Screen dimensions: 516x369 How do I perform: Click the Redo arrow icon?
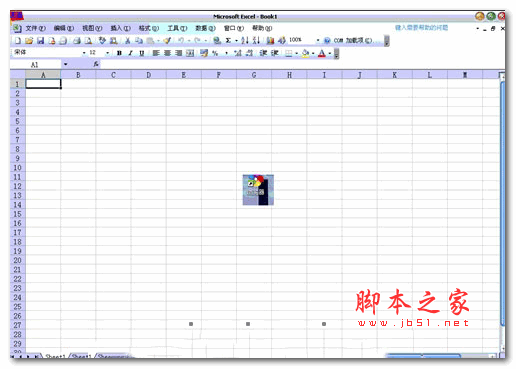coord(197,41)
